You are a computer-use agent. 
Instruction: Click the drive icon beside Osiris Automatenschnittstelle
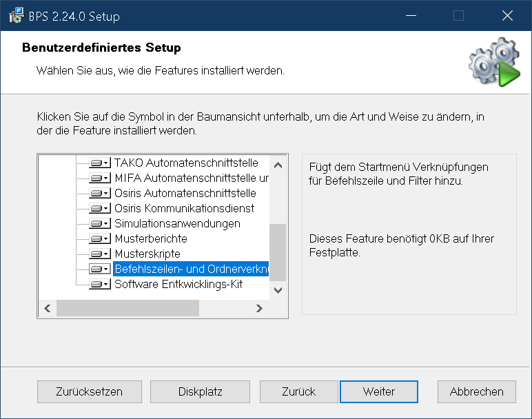(x=100, y=194)
